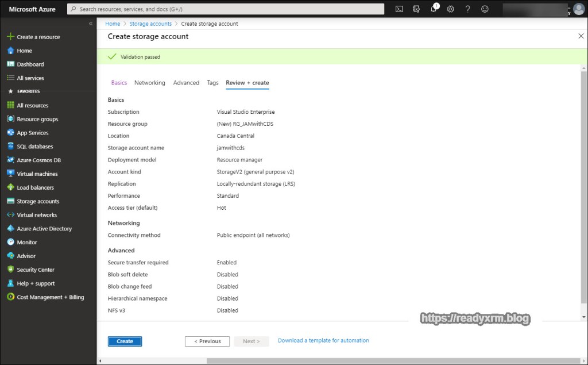Switch to the Networking tab
The image size is (588, 365).
tap(149, 83)
